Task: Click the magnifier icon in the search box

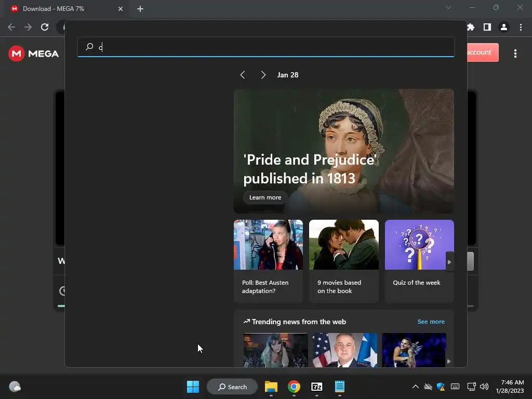Action: (89, 46)
